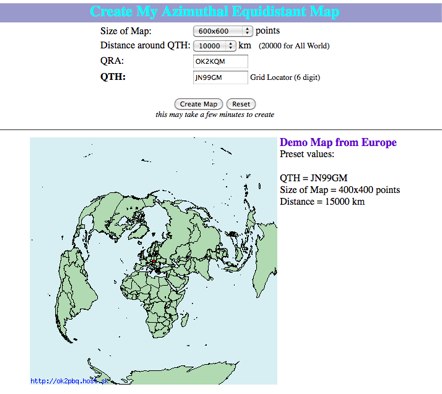Screen dimensions: 442x394
Task: Click the demo azimuthal map image
Action: [x=153, y=261]
